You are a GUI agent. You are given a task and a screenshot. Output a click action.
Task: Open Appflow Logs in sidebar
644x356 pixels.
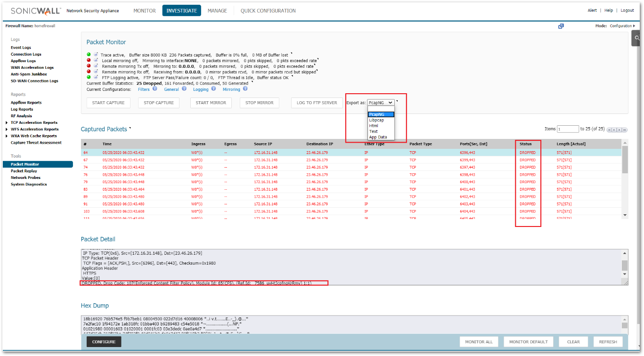23,61
